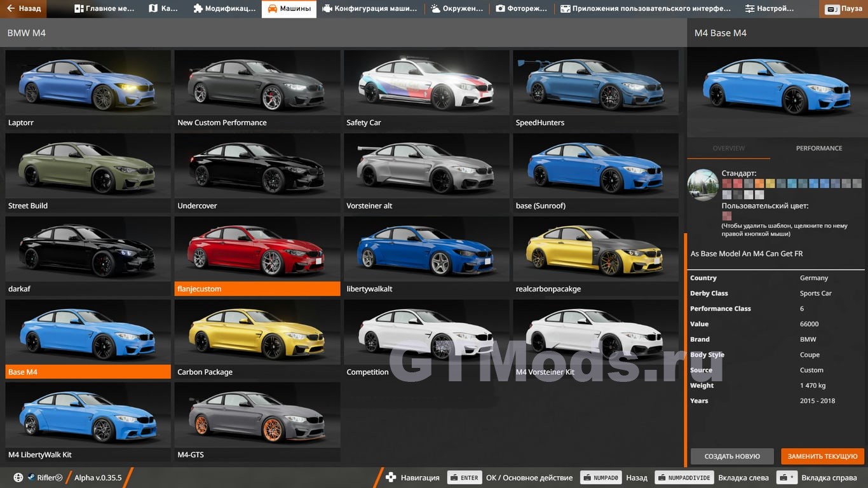Click the 1 470 kg weight value
The height and width of the screenshot is (488, 868).
pos(813,385)
